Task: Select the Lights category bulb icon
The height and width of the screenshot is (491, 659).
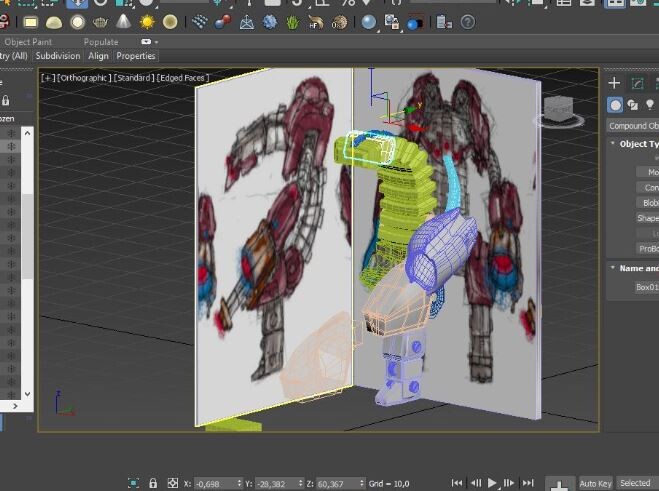Action: (x=650, y=104)
